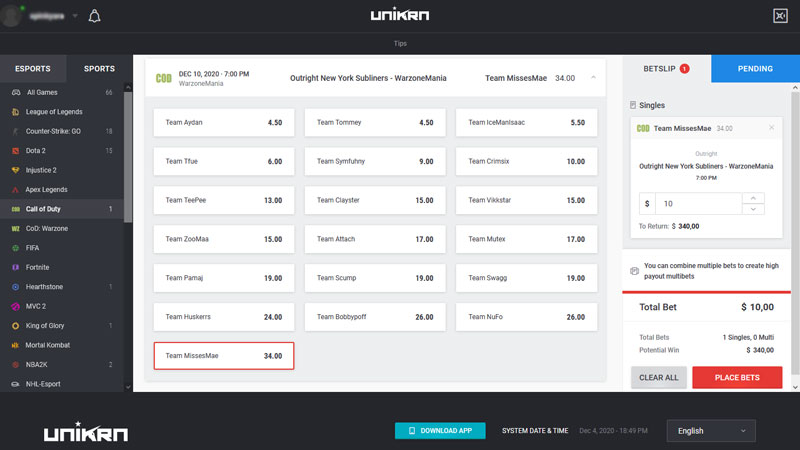Viewport: 800px width, 450px height.
Task: Click the League of Legends icon
Action: point(15,112)
